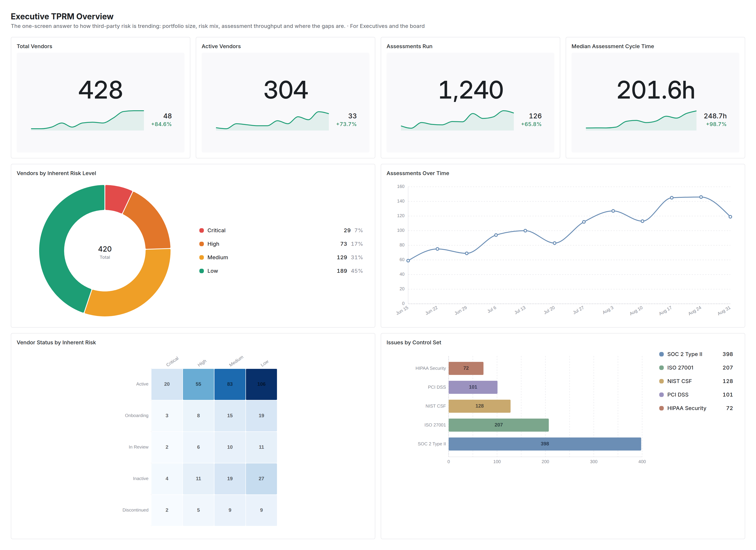Image resolution: width=756 pixels, height=550 pixels.
Task: Click the Executive TPRM Overview heading
Action: [62, 16]
